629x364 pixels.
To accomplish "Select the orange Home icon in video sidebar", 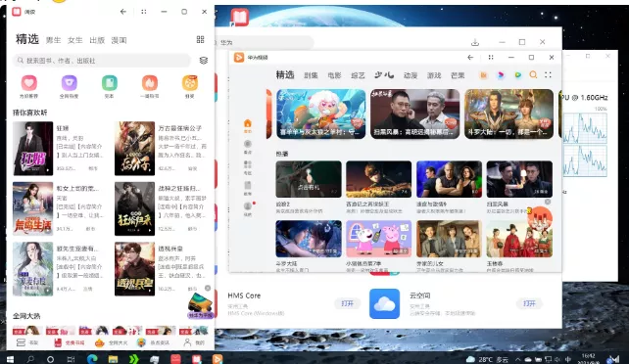I will click(x=248, y=126).
